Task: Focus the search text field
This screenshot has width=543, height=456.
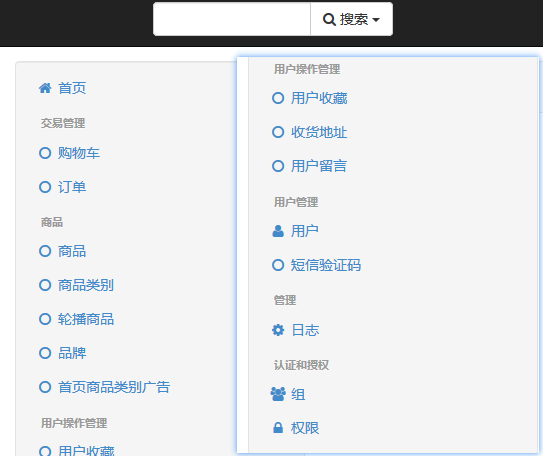Action: (x=232, y=19)
